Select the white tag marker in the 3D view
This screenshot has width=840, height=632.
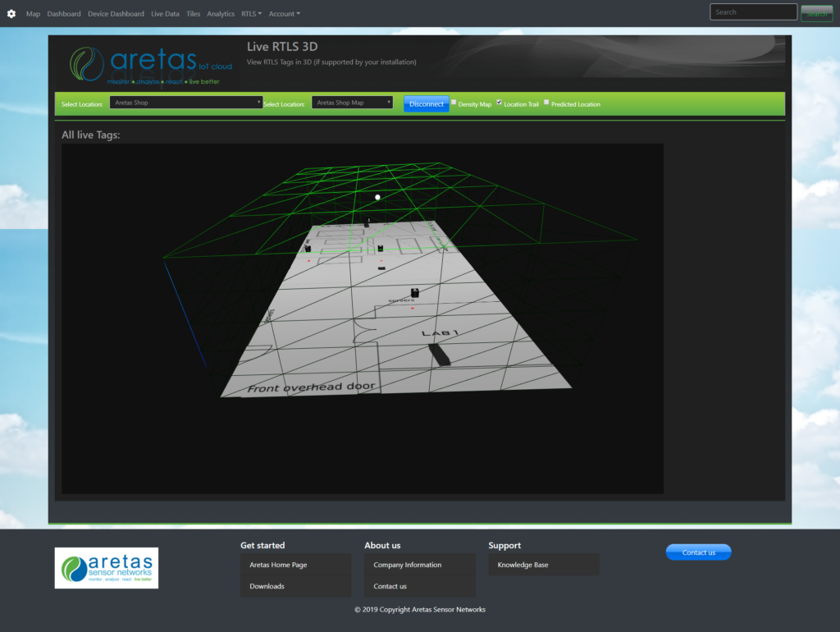[377, 197]
